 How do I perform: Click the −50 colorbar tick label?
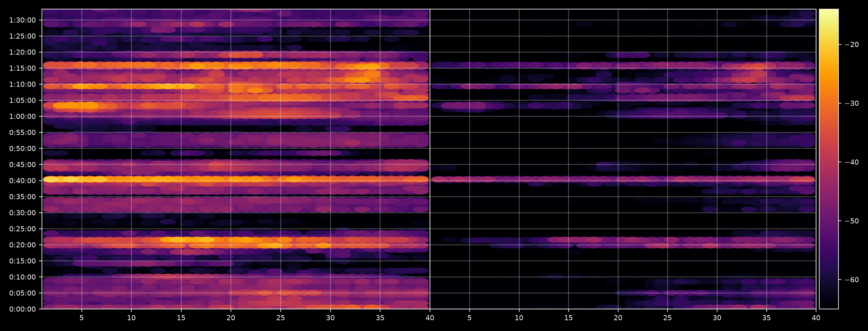click(x=852, y=221)
